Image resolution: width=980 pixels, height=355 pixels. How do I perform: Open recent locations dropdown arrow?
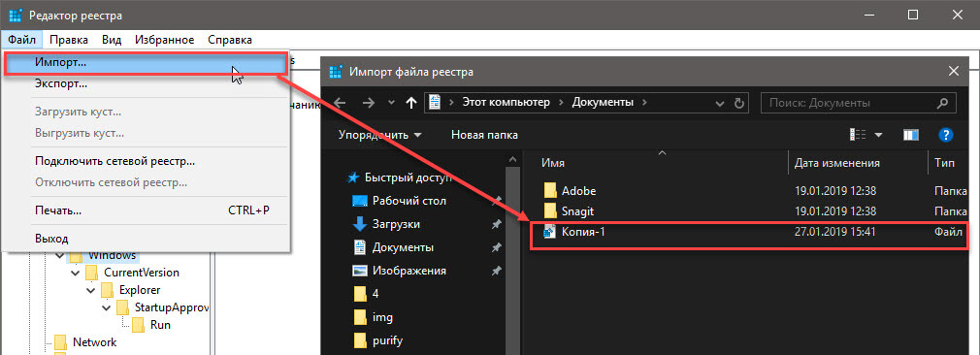(391, 103)
